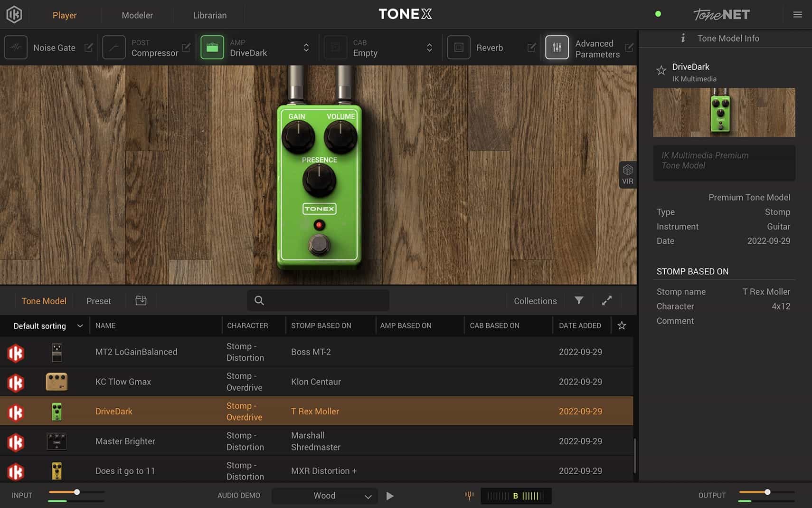Open the filter funnel icon
Image resolution: width=812 pixels, height=508 pixels.
[x=579, y=300]
